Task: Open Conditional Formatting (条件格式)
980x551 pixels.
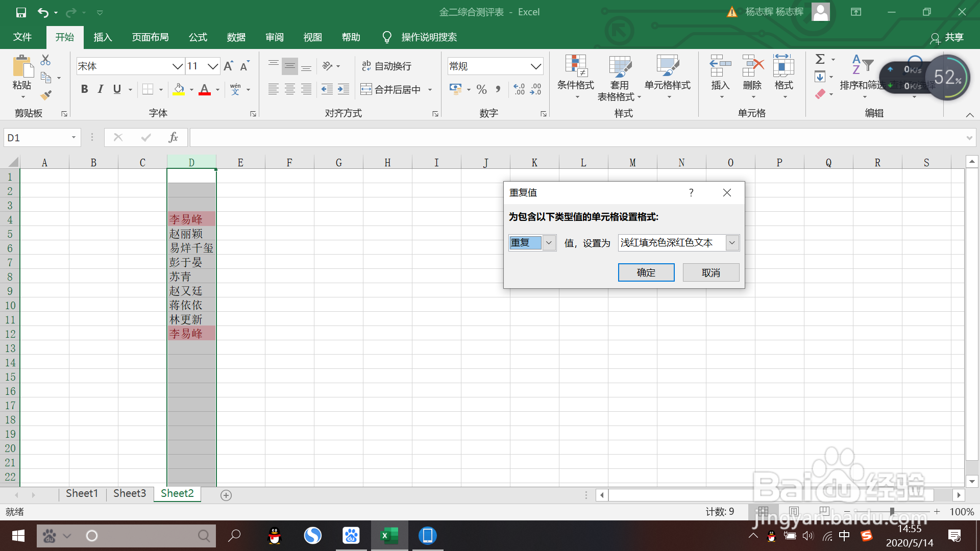Action: point(575,72)
